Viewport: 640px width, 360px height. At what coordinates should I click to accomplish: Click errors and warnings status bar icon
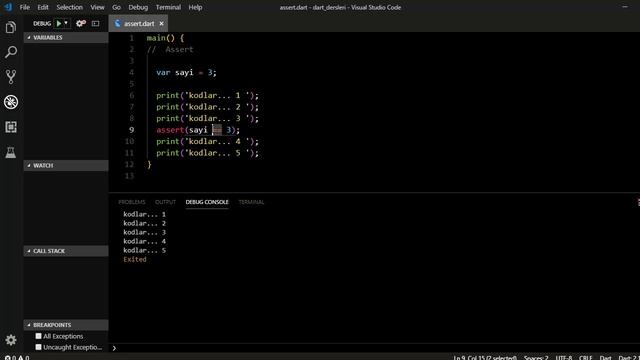click(17, 358)
